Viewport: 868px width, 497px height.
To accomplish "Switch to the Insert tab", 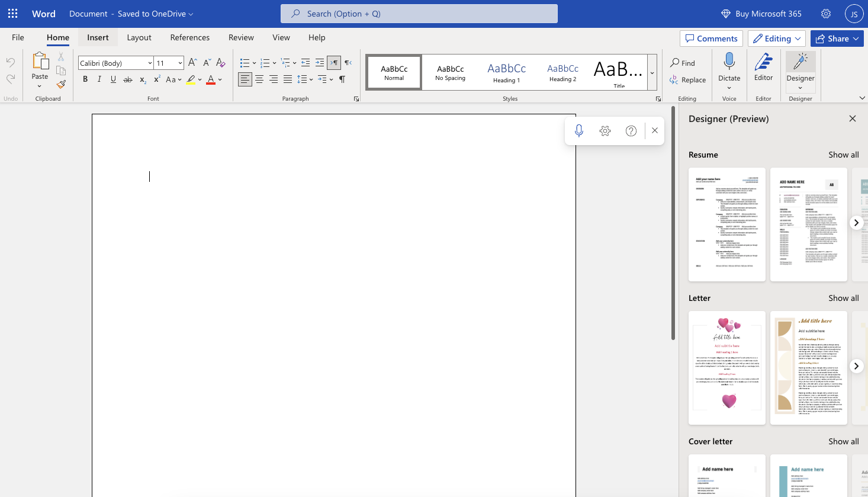I will 98,37.
